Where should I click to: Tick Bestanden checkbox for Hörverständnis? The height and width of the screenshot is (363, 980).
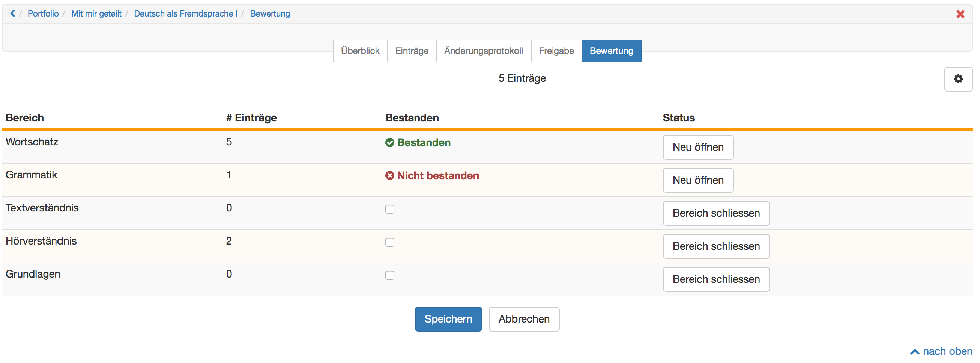point(389,242)
